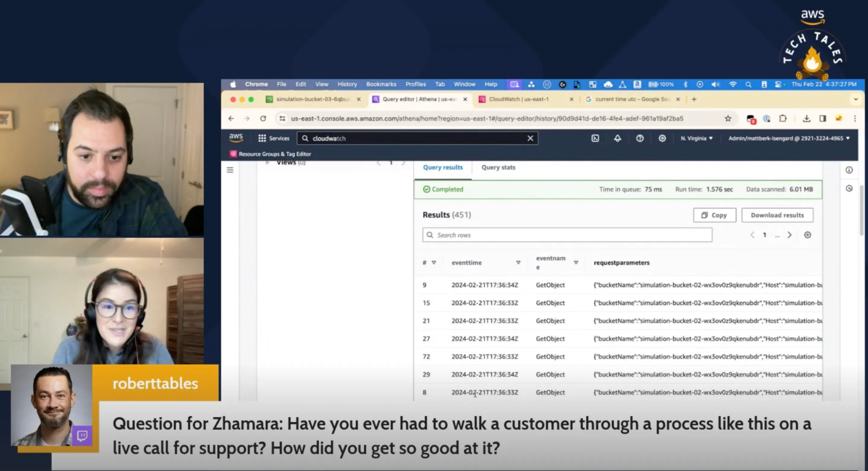
Task: Open the info panel icon on right edge
Action: (x=849, y=170)
